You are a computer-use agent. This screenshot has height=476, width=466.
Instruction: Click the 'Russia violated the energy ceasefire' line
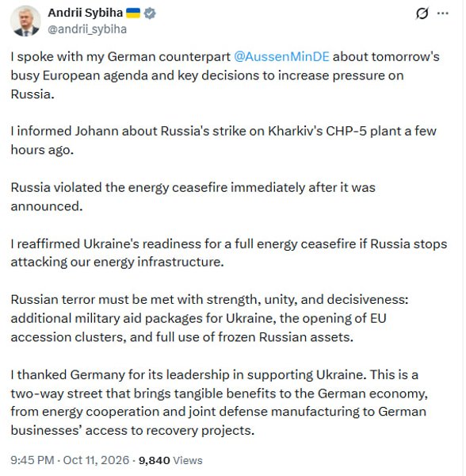click(193, 187)
